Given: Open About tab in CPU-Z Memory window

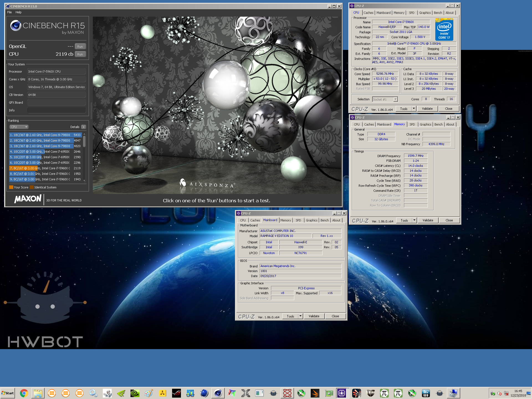Looking at the screenshot, I should pyautogui.click(x=450, y=124).
